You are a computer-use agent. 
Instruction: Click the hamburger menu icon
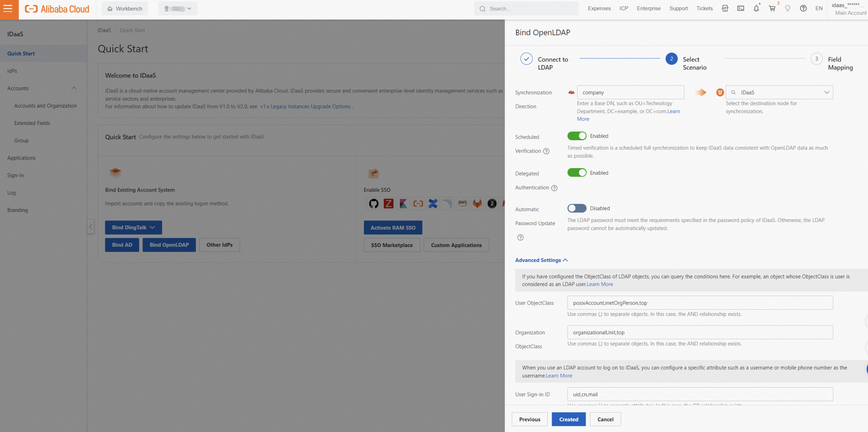[8, 9]
